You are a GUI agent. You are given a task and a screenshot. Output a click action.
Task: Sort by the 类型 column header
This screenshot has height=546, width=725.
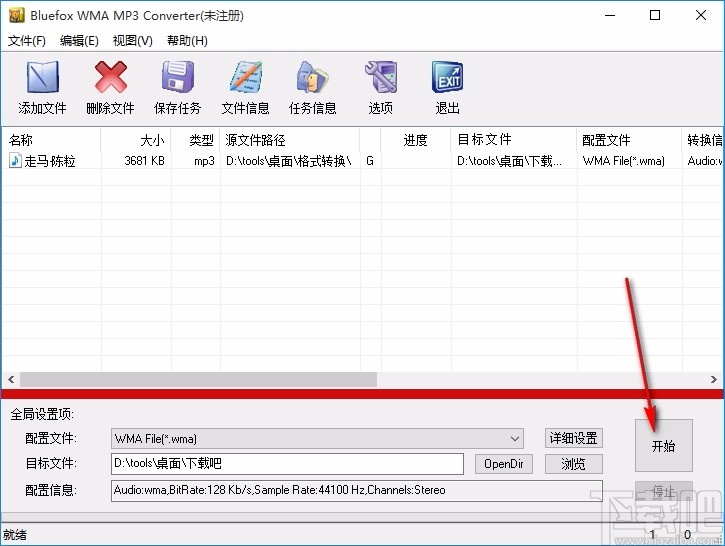[x=195, y=140]
